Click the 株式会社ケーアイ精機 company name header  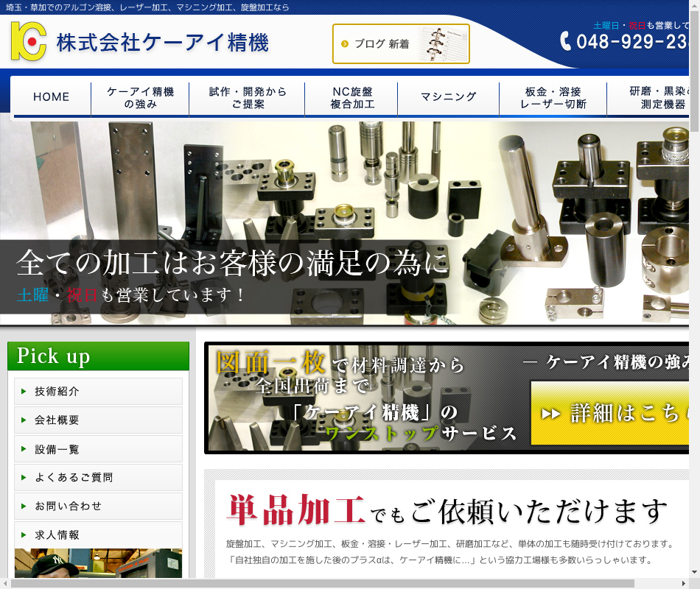(x=163, y=43)
